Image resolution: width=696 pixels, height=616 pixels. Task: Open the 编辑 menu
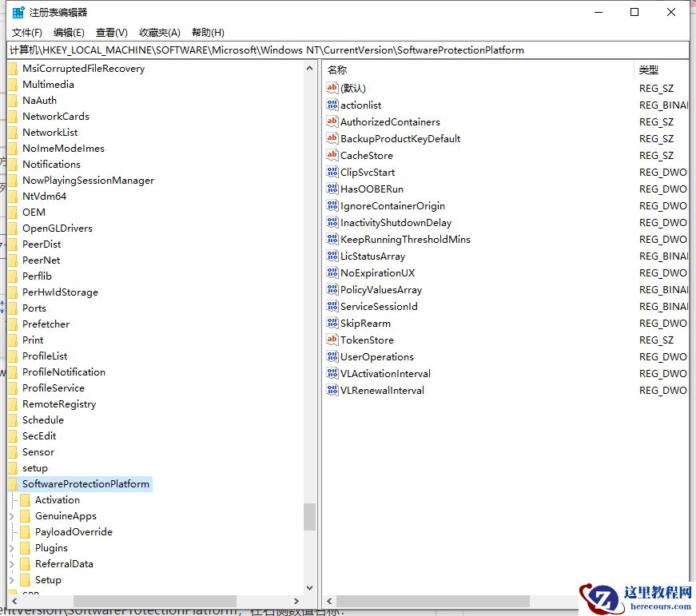(67, 32)
